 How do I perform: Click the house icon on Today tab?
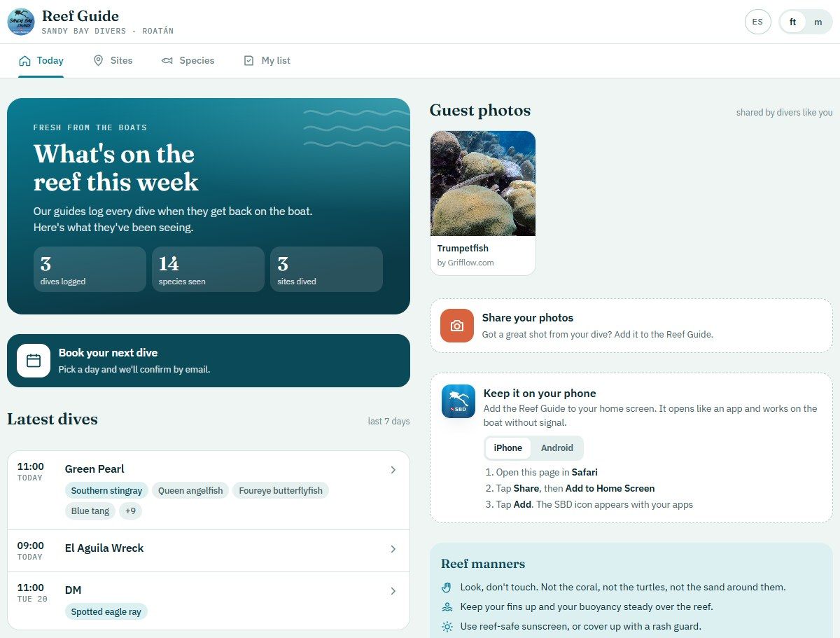tap(25, 61)
